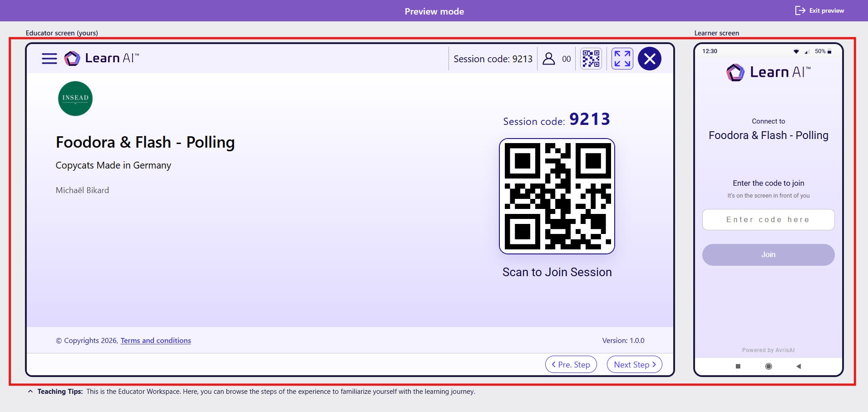The height and width of the screenshot is (412, 868).
Task: Click the title 'Foodora & Flash - Polling' on educator screen
Action: click(x=145, y=142)
